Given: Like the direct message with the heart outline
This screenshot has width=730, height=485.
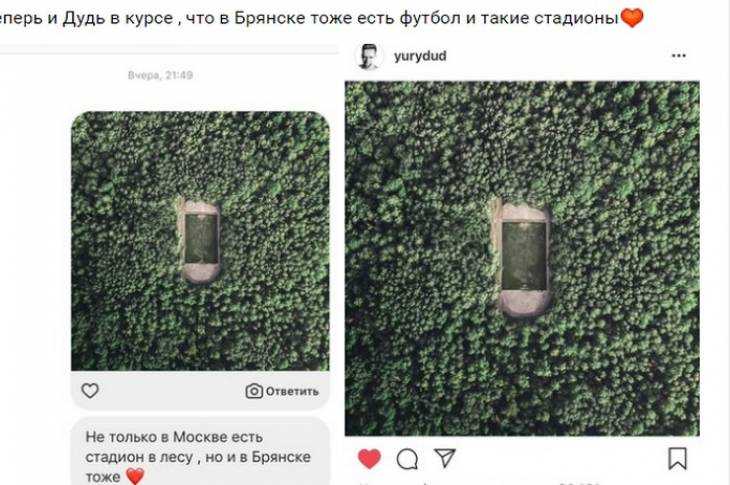Looking at the screenshot, I should pyautogui.click(x=90, y=390).
